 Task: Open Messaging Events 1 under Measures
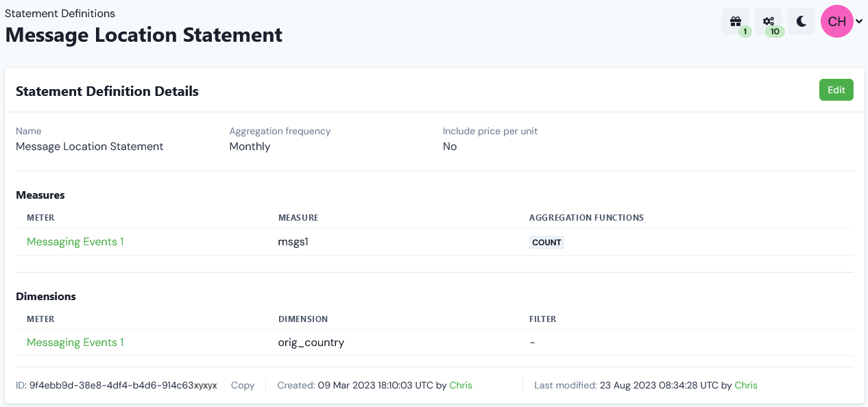(75, 242)
